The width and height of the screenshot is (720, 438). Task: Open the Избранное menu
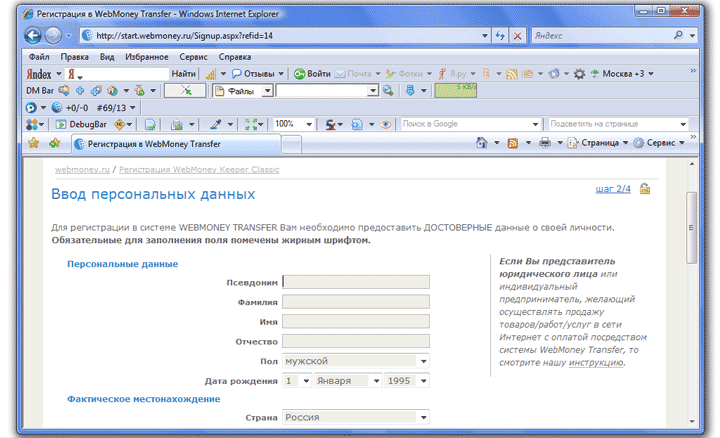pos(147,57)
